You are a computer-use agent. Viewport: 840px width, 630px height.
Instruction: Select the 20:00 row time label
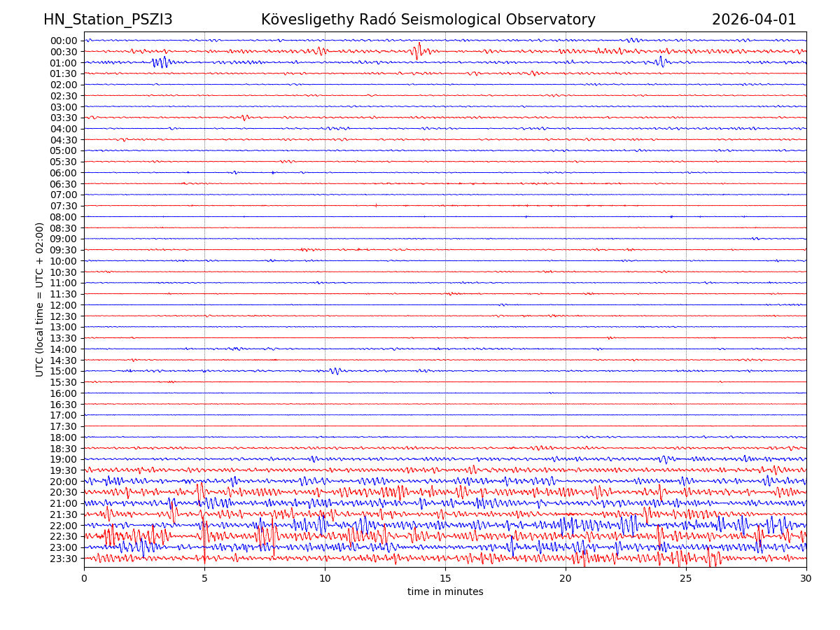(64, 482)
